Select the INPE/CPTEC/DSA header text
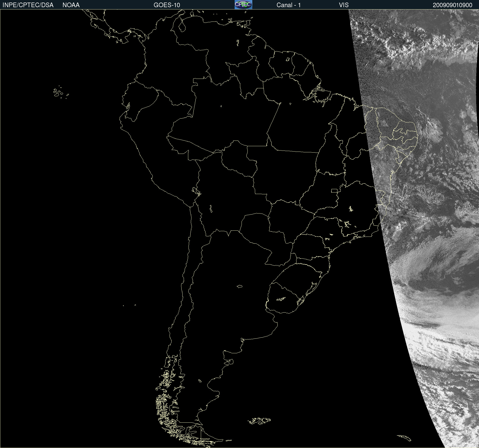 tap(28, 5)
